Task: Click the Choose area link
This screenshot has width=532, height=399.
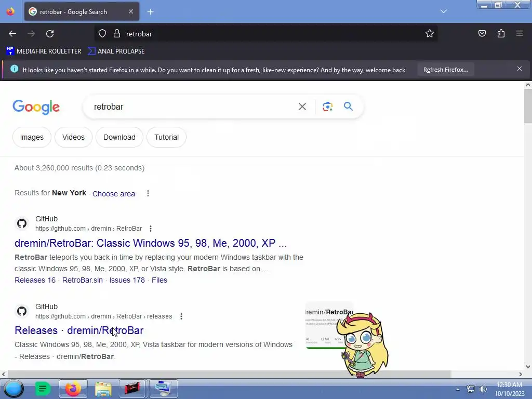Action: coord(114,194)
